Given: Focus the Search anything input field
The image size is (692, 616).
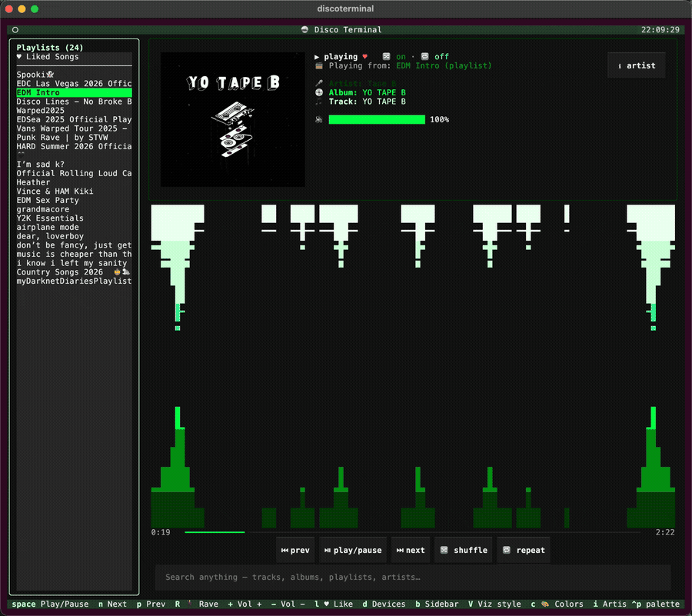Looking at the screenshot, I should pyautogui.click(x=413, y=578).
